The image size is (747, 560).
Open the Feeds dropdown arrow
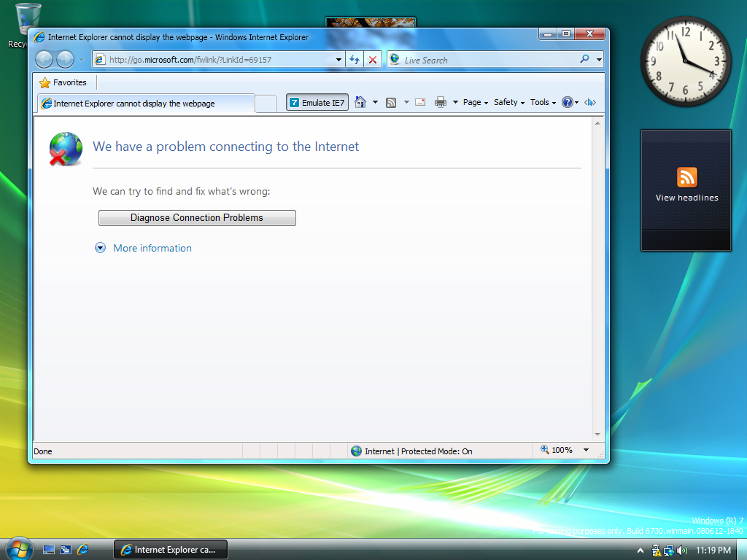pos(406,102)
